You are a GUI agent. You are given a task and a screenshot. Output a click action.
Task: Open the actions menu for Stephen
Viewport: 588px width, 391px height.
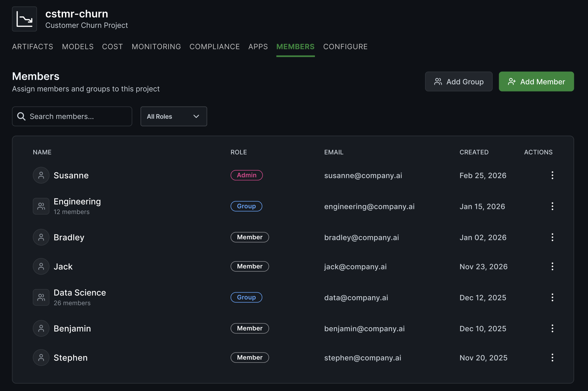coord(552,357)
